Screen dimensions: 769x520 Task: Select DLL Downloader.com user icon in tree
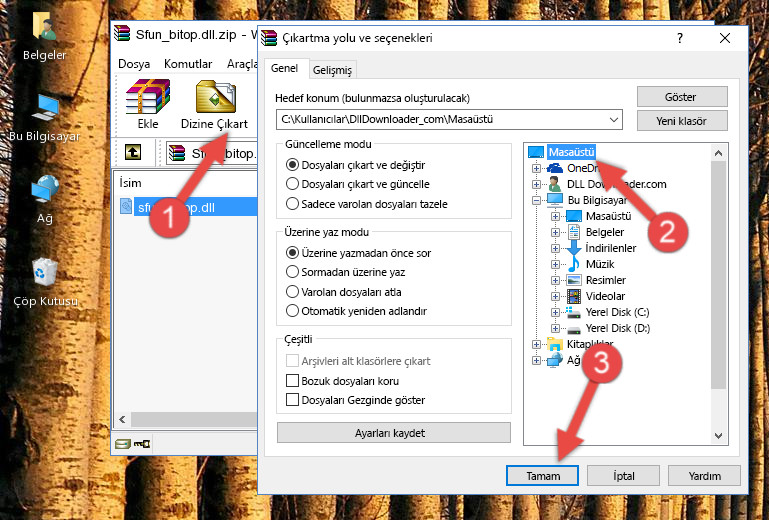pyautogui.click(x=555, y=184)
